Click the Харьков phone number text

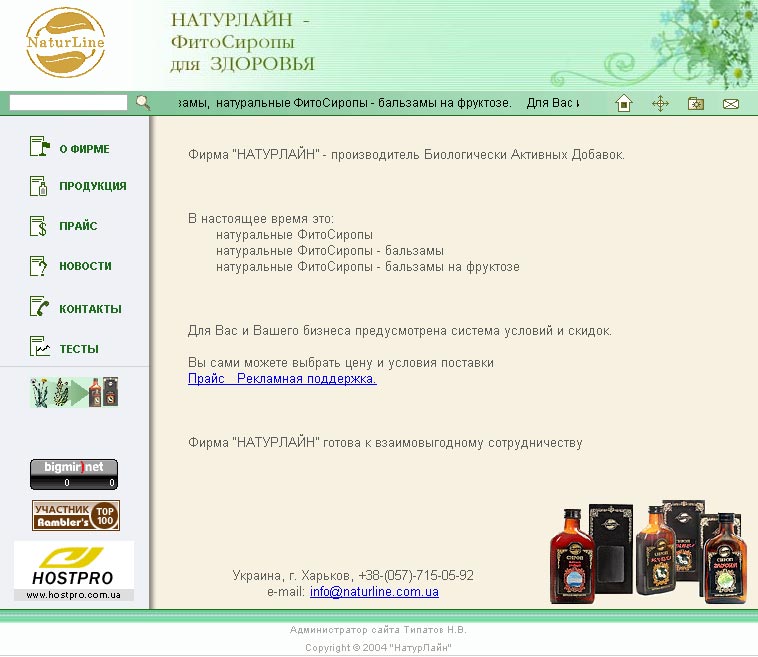[353, 575]
